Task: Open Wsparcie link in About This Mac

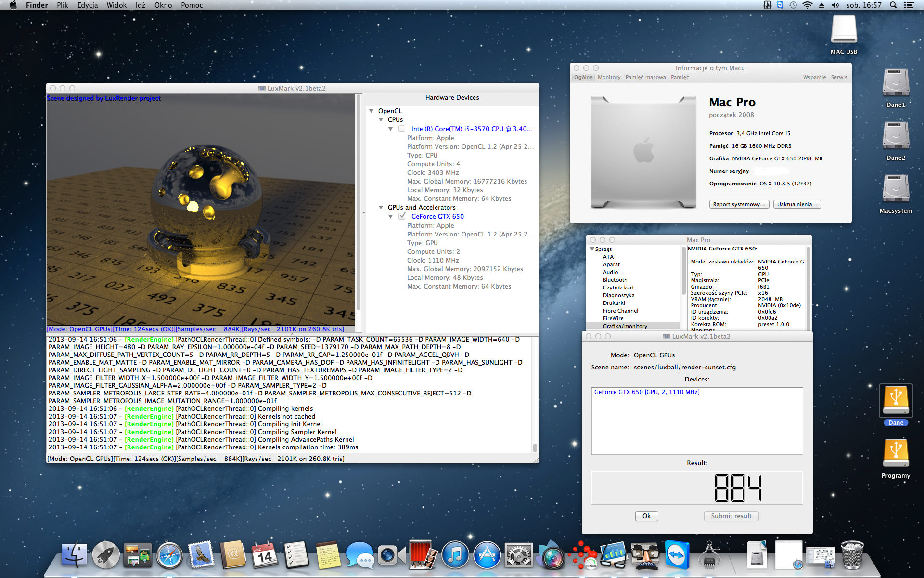Action: point(814,77)
